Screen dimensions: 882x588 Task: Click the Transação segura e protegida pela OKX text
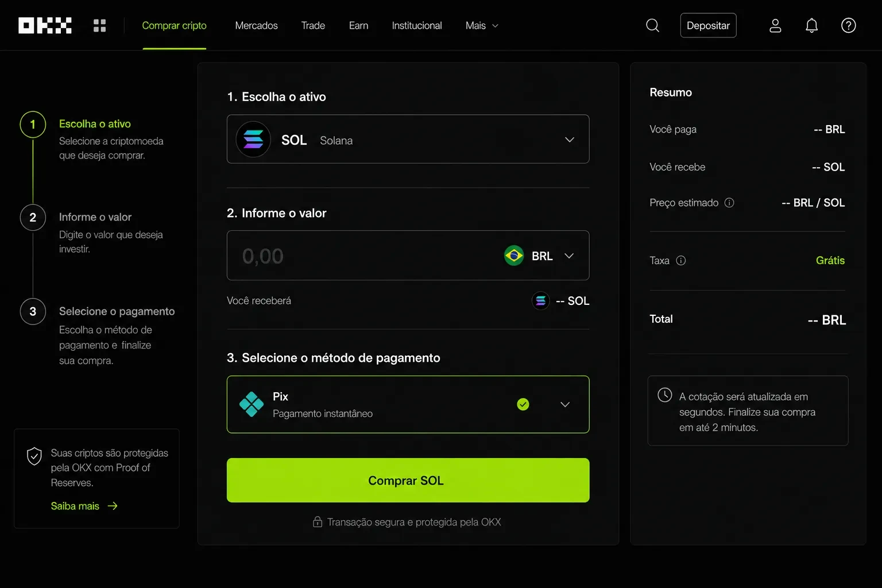click(x=414, y=522)
